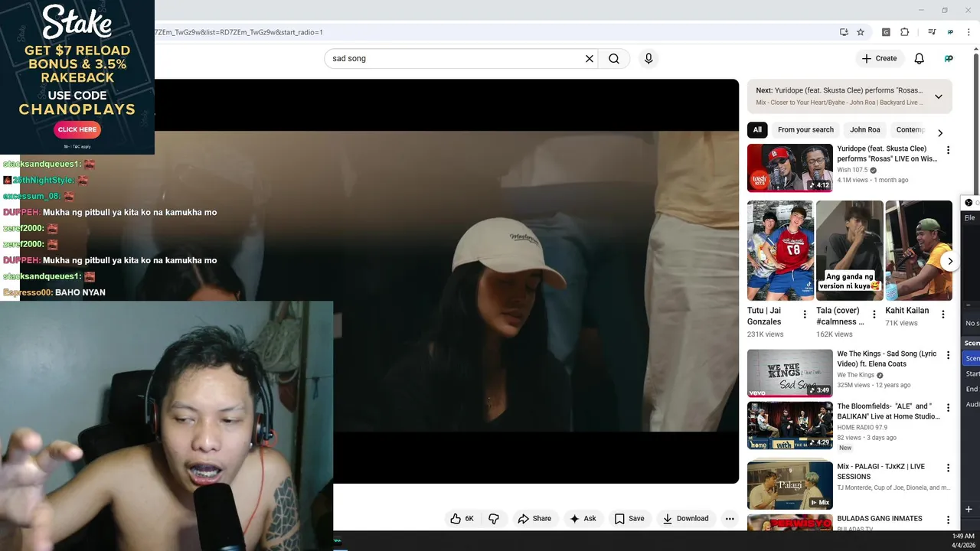Open 'Mix - PALAGI - TJxKZ' title link
Screen dimensions: 980x551
[x=880, y=471]
